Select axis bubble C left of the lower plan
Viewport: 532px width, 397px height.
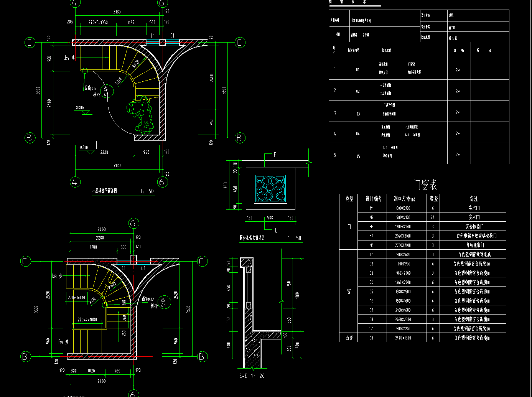pos(25,262)
